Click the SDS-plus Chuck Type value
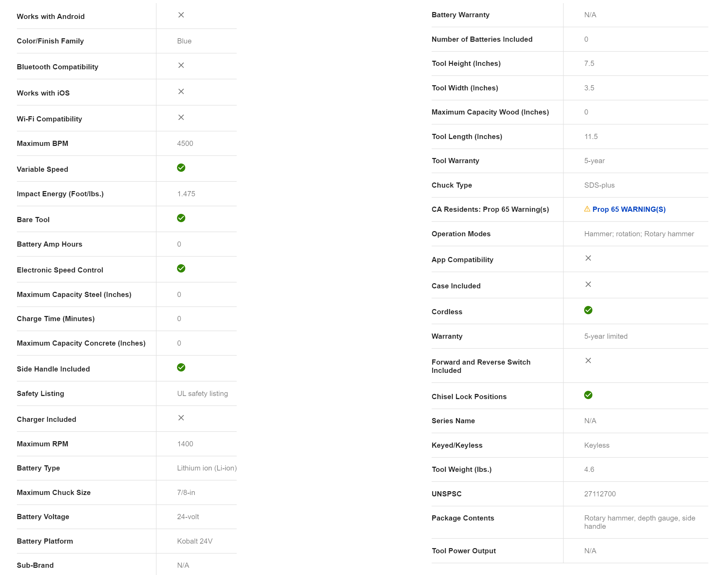 [x=599, y=185]
